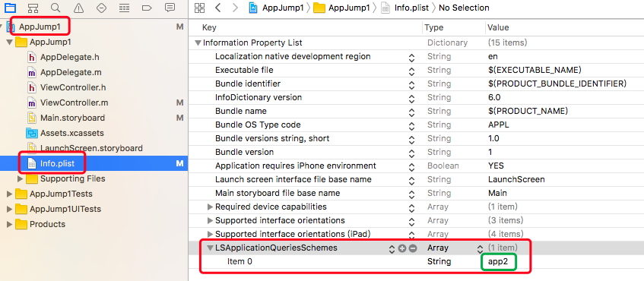
Task: Open the Report navigator speech-bubble icon
Action: tap(170, 8)
